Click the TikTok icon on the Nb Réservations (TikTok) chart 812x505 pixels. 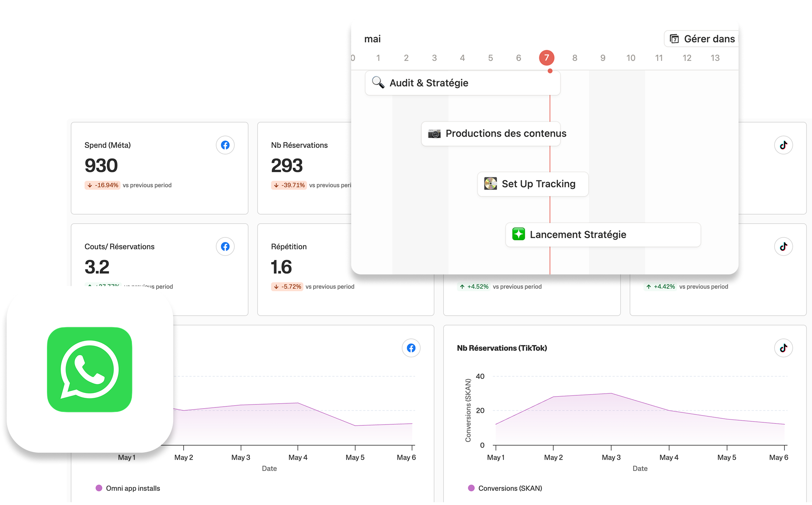click(783, 348)
